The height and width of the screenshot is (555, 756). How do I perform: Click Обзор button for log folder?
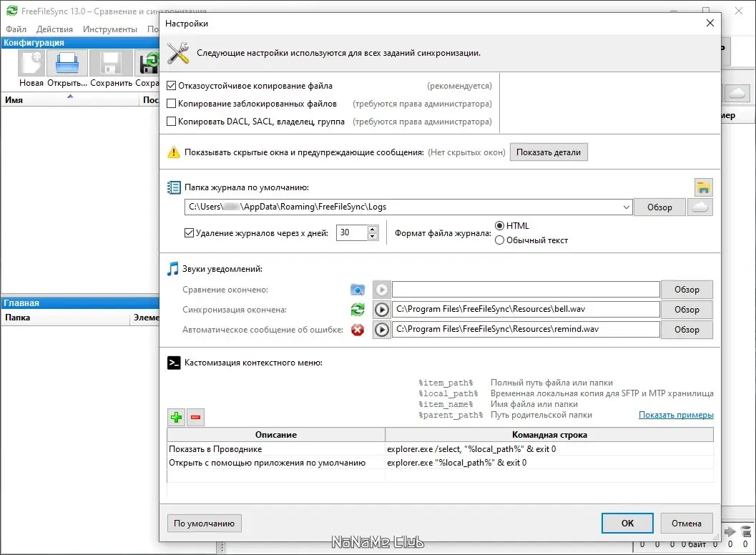659,207
